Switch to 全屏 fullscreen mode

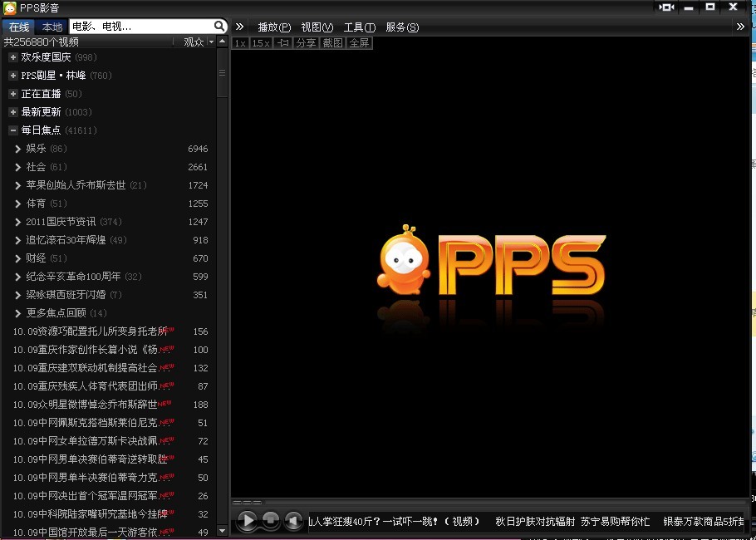click(359, 42)
